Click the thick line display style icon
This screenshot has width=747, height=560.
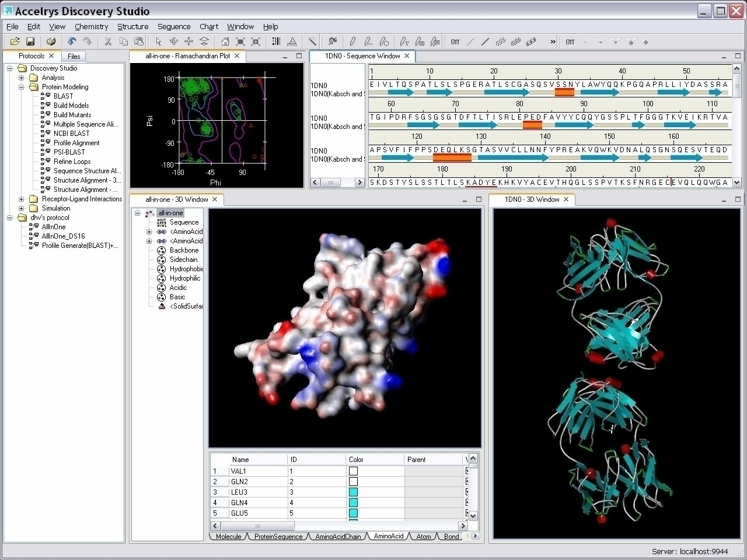[x=485, y=41]
